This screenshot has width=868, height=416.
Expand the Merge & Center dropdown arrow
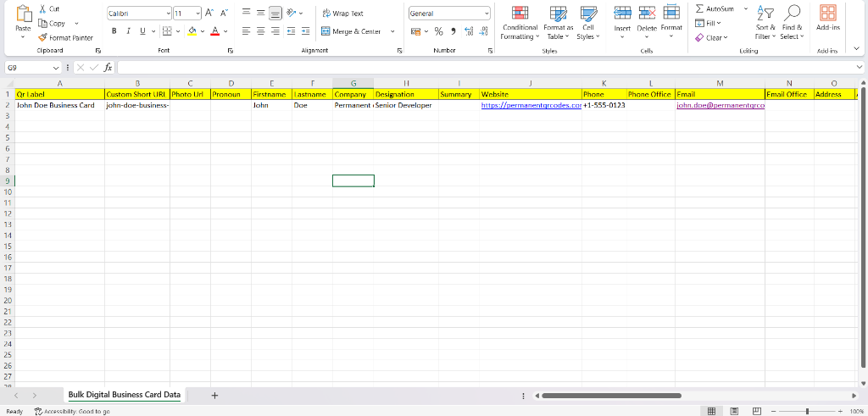coord(392,31)
